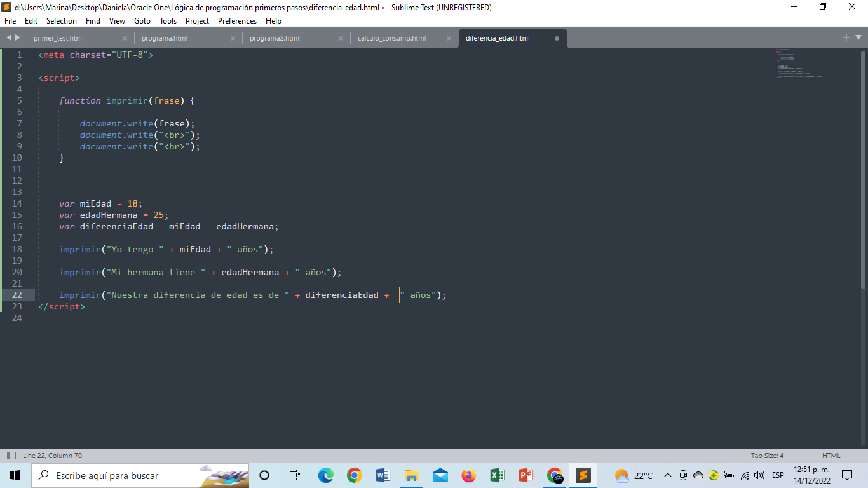This screenshot has height=488, width=868.
Task: Open Google Chrome from the taskbar
Action: coord(354,475)
